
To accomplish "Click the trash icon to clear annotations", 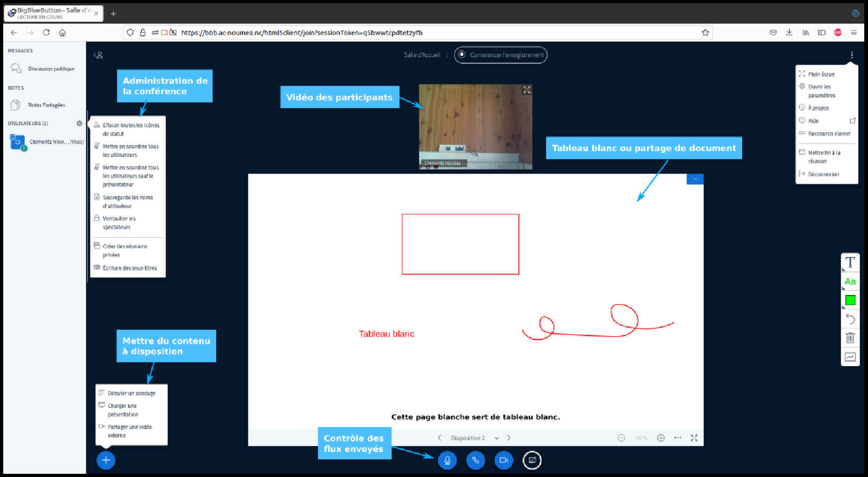I will (x=850, y=338).
